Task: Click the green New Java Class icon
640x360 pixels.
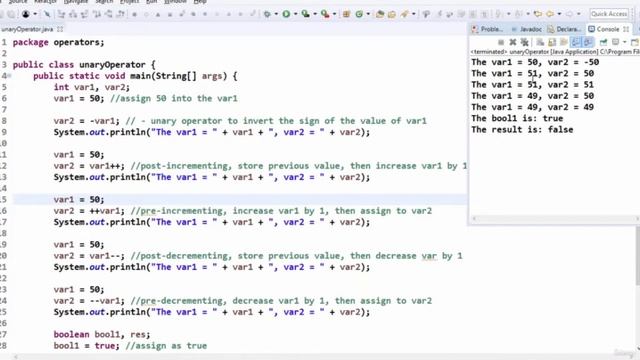Action: 359,14
